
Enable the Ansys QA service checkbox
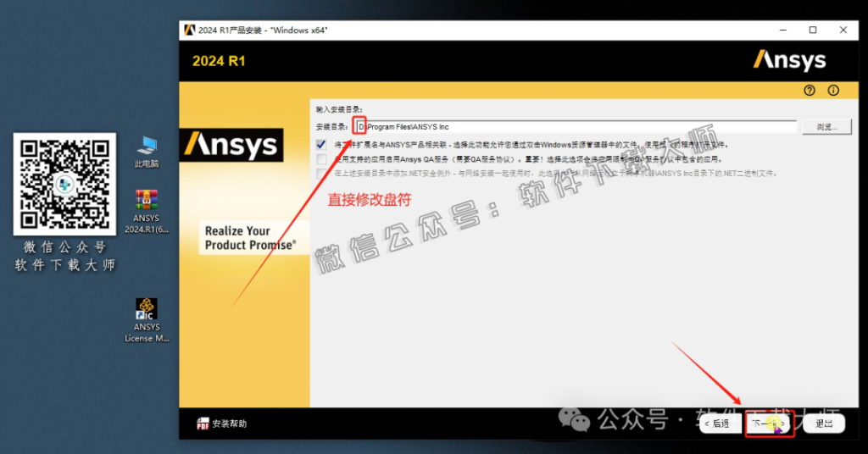pyautogui.click(x=321, y=159)
